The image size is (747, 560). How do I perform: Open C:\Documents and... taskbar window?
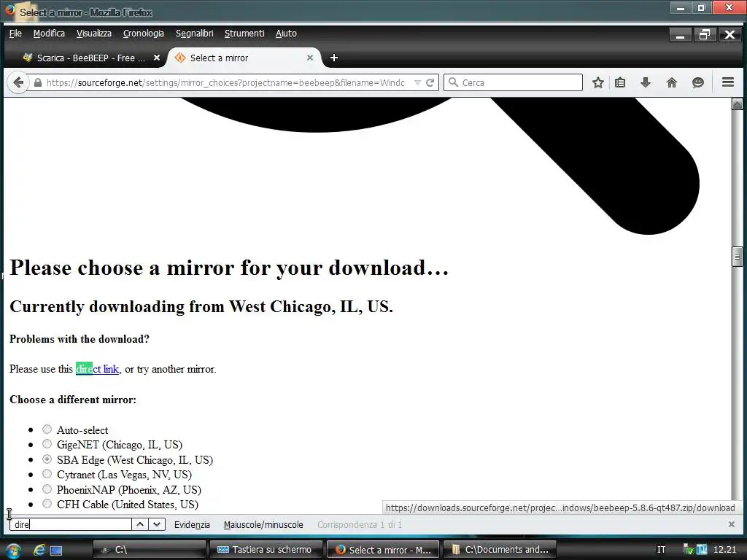(500, 550)
